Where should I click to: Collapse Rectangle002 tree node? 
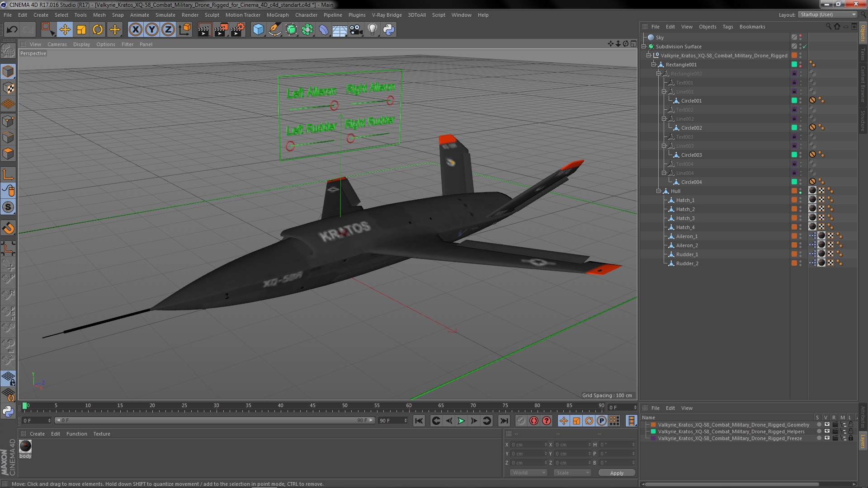click(659, 74)
